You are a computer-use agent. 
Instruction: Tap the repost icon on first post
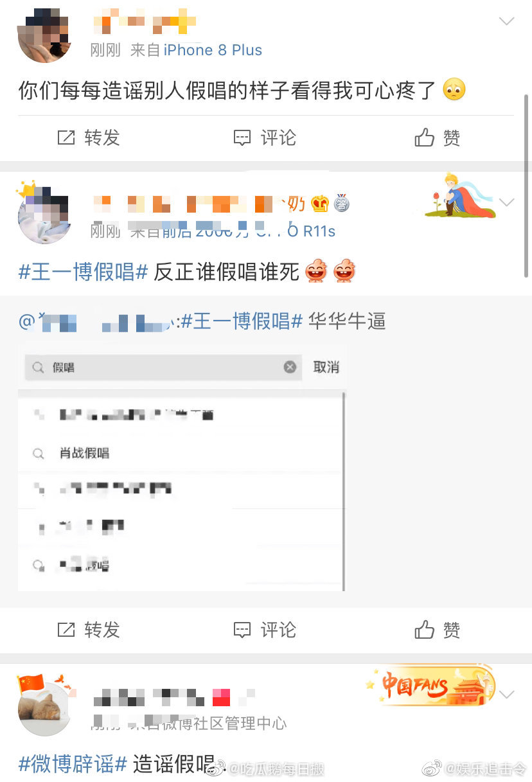66,138
